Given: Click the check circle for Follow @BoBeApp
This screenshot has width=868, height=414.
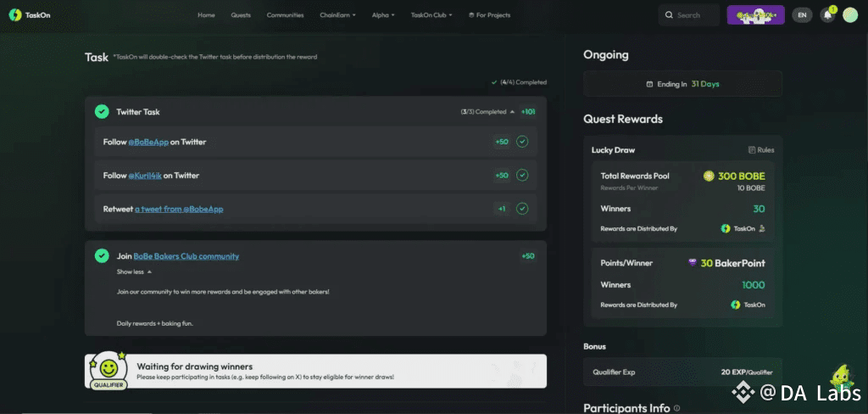Looking at the screenshot, I should 522,142.
